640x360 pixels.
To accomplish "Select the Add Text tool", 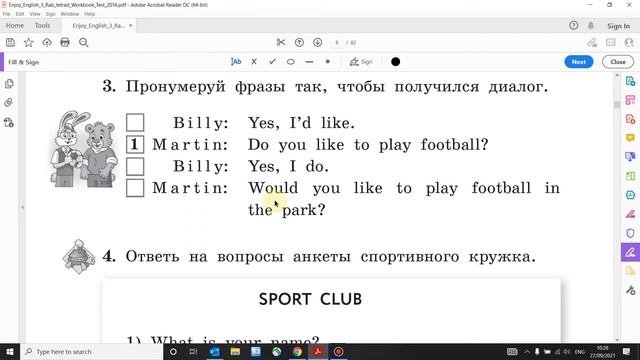I will pos(236,62).
